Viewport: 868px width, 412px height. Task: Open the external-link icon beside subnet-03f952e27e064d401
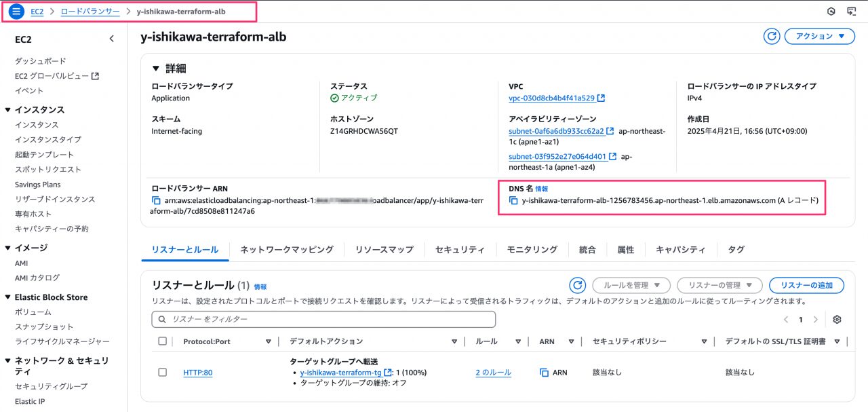point(613,157)
